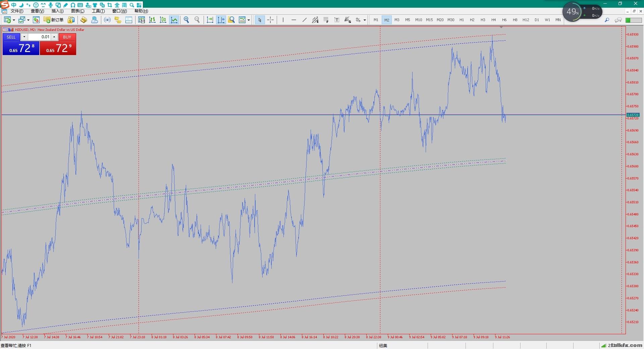Select the Cursor arrow tool

click(260, 20)
